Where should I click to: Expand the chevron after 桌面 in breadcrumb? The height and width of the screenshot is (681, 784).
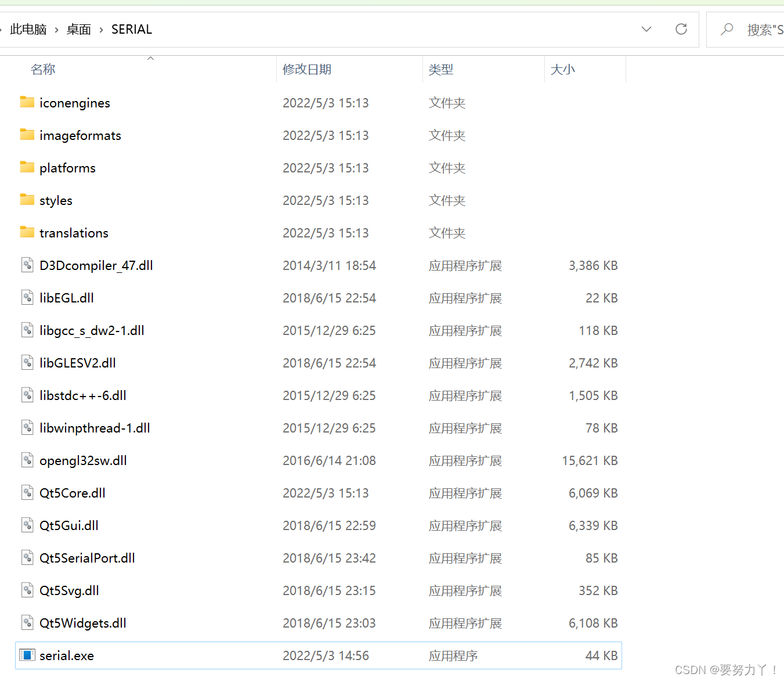click(x=101, y=30)
